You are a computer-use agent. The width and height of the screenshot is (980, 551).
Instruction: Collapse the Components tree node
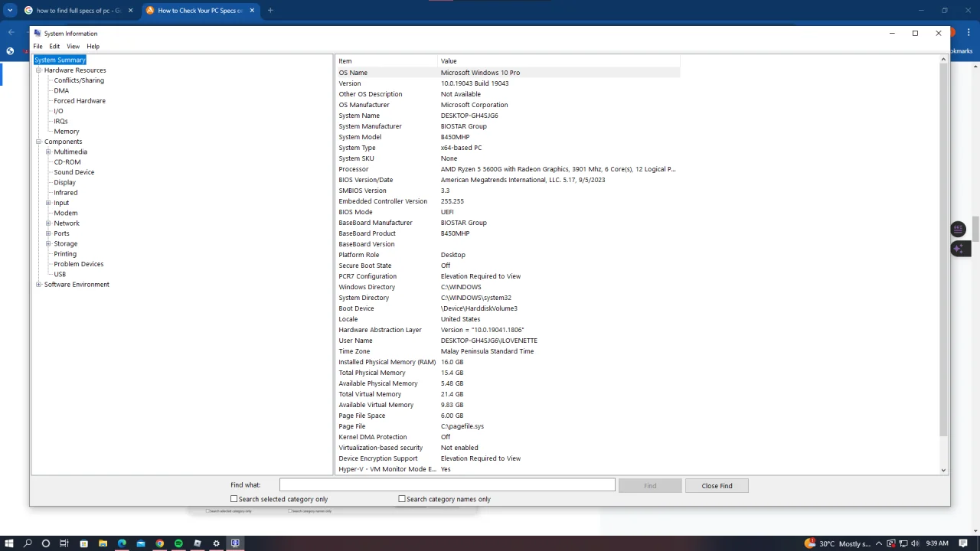tap(38, 142)
